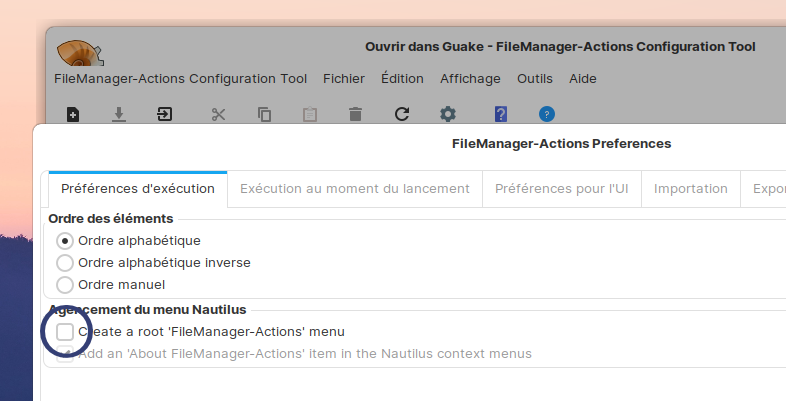The image size is (786, 401).
Task: Click the blue circular help icon
Action: [x=547, y=114]
